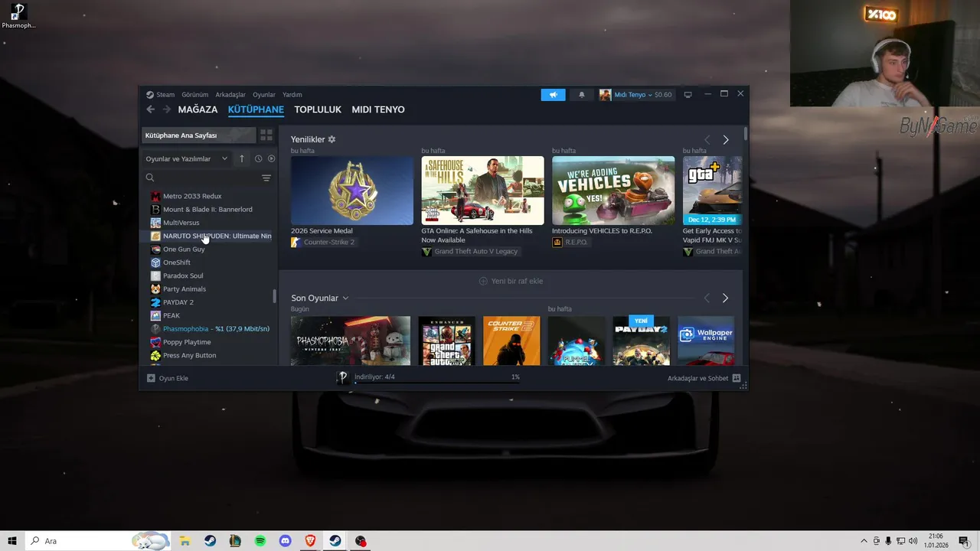Click Party Animals icon in game list
Image resolution: width=980 pixels, height=551 pixels.
pos(155,289)
